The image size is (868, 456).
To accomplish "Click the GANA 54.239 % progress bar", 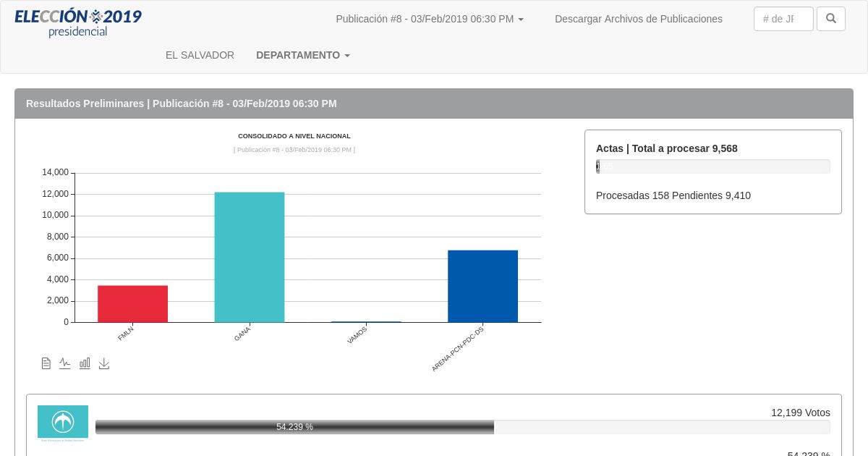I will pyautogui.click(x=463, y=427).
